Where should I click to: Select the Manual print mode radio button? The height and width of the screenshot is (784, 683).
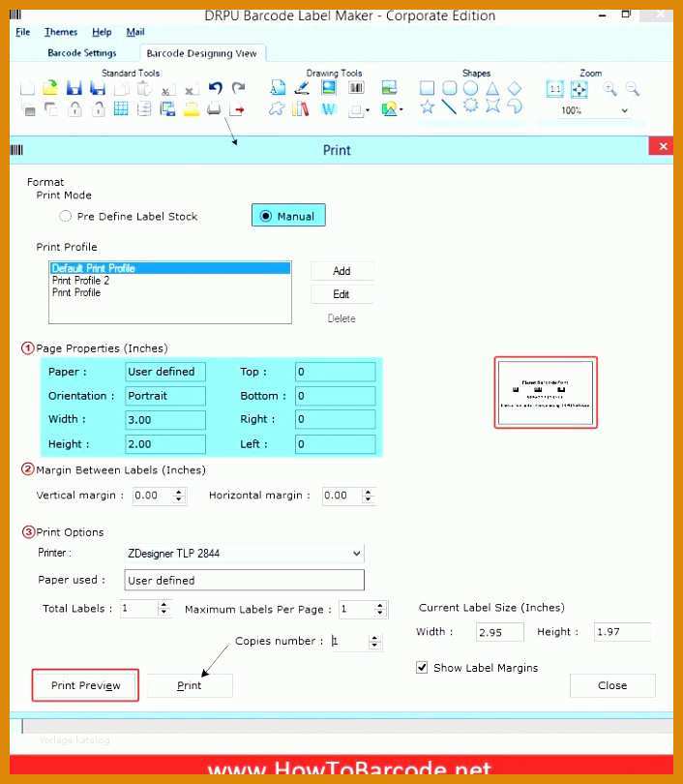click(266, 216)
